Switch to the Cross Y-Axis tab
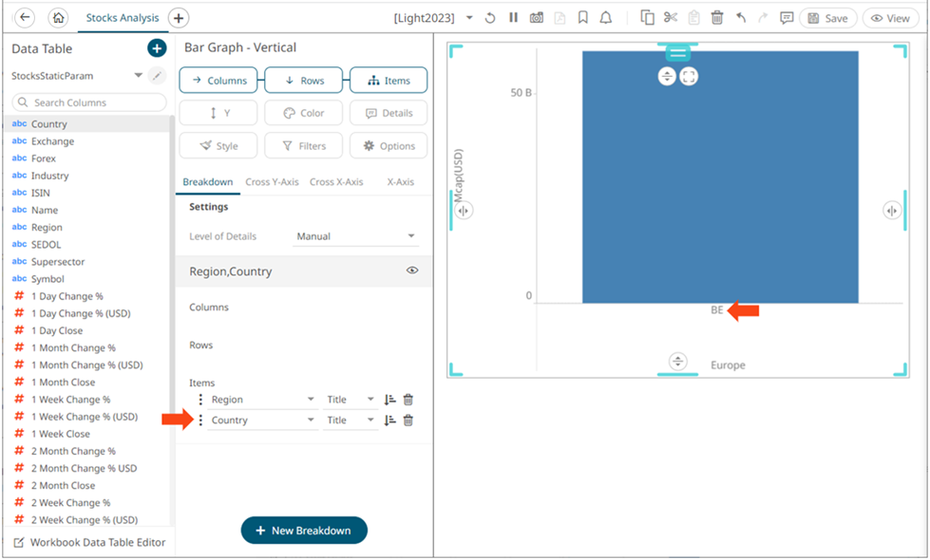 point(272,182)
